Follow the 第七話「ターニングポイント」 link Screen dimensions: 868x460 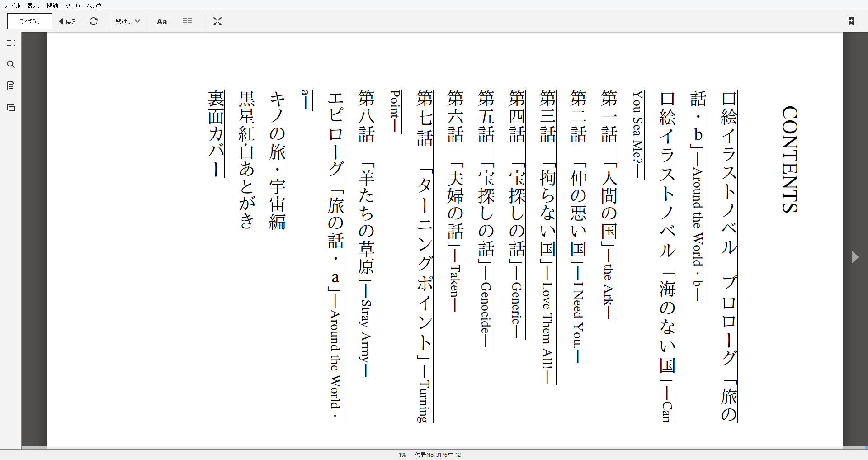point(425,256)
